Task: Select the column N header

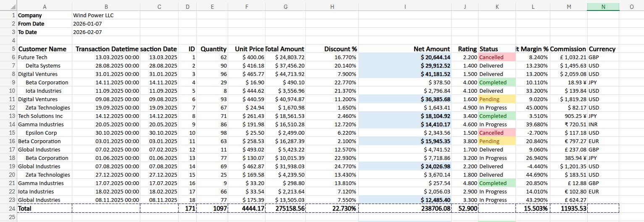Action: click(603, 7)
